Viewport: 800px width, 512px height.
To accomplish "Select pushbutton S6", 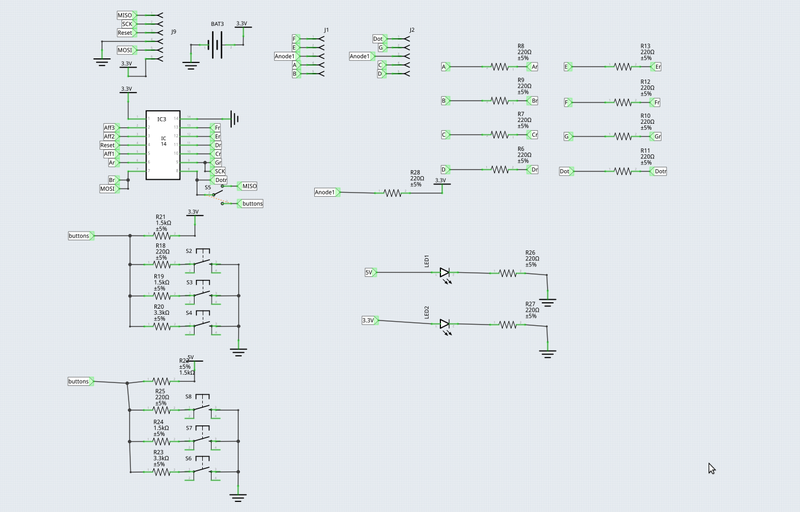I will coord(203,469).
